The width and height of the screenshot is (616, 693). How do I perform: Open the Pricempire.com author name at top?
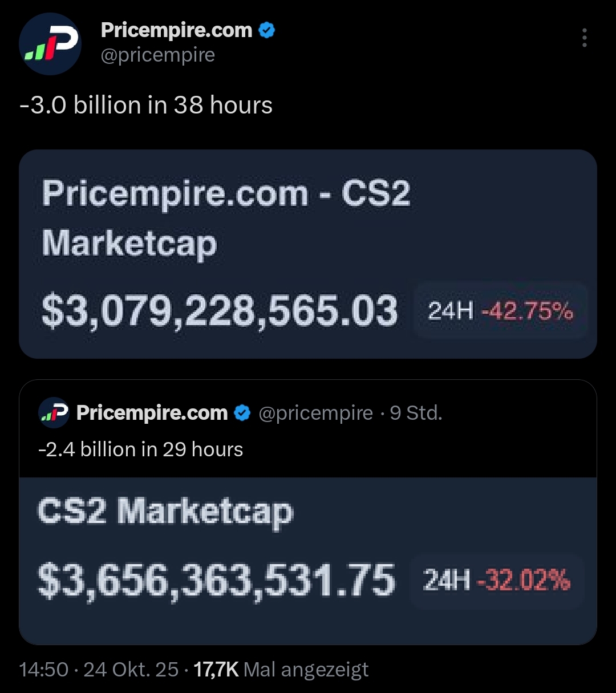[176, 30]
